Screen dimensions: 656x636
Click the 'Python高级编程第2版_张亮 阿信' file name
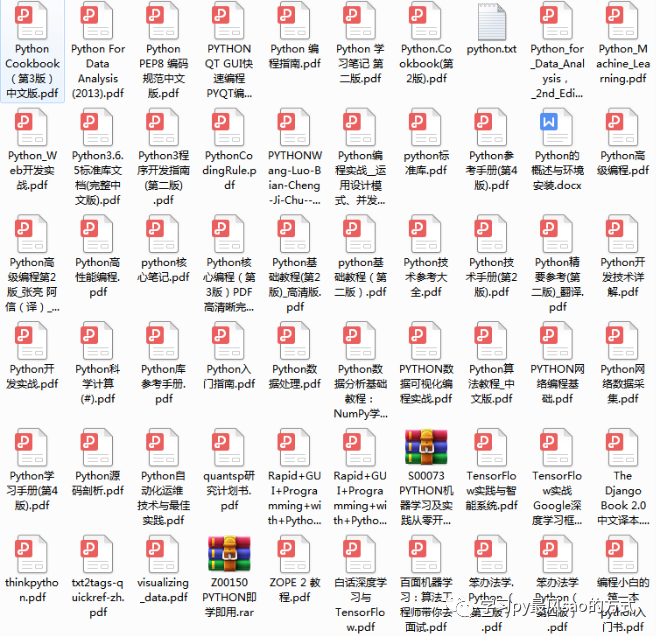click(32, 285)
